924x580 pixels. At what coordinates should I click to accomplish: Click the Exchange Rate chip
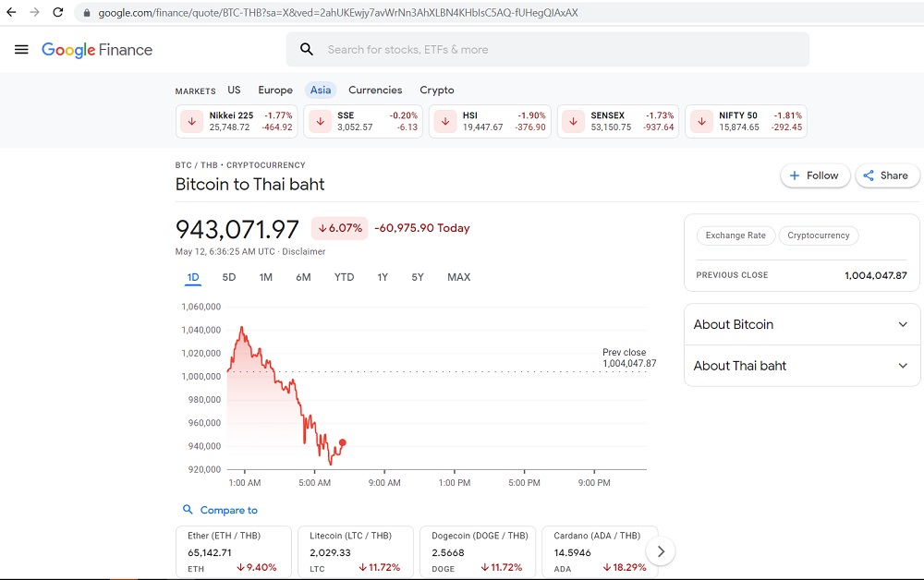[x=736, y=236]
